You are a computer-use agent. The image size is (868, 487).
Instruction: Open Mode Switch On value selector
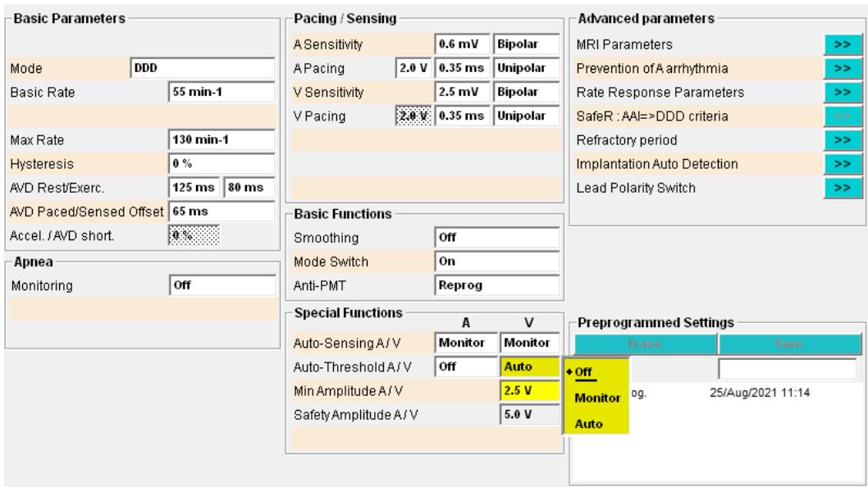496,262
